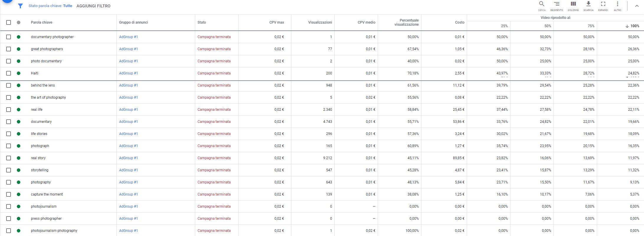This screenshot has height=236, width=644.
Task: Click the green status dot for photography
Action: click(19, 182)
